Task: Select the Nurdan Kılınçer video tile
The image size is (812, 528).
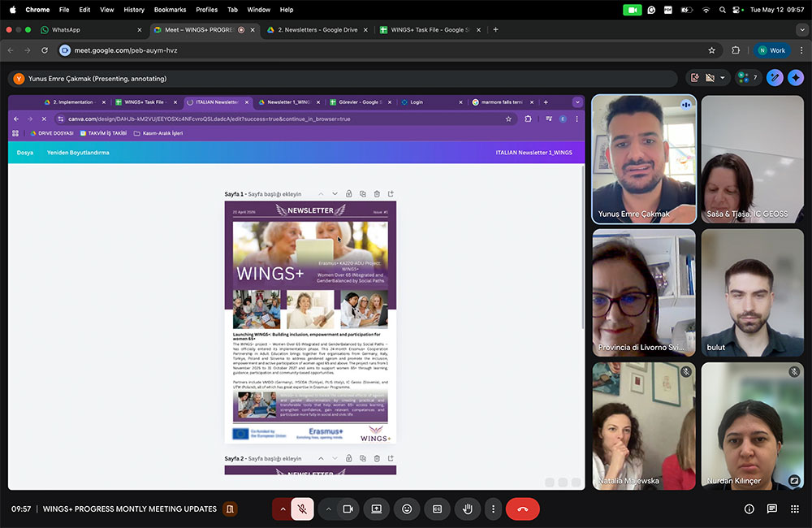Action: click(x=753, y=426)
